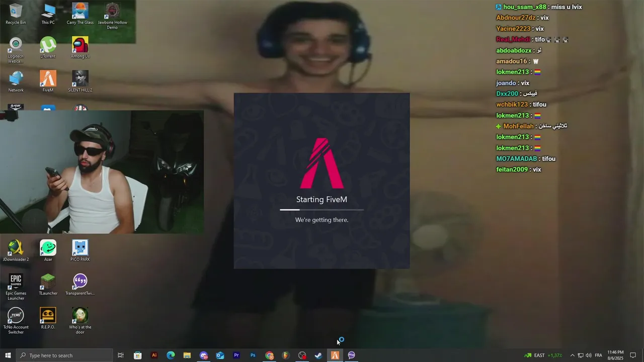Screen dimensions: 644x362
Task: Launch TLauncher Minecraft shortcut
Action: [48, 285]
